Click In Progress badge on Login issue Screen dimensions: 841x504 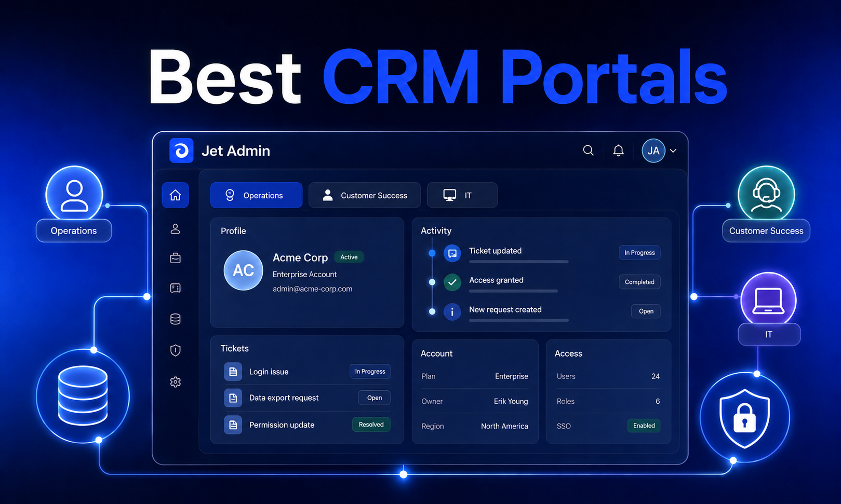coord(370,371)
